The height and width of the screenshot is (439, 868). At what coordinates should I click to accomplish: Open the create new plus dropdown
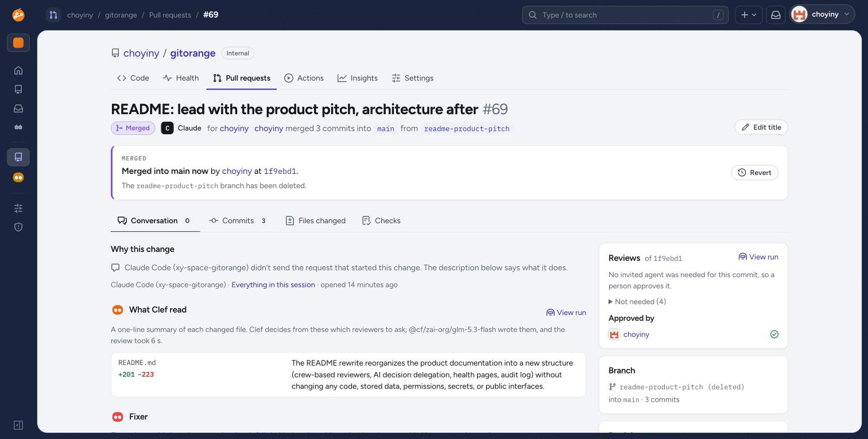(749, 15)
